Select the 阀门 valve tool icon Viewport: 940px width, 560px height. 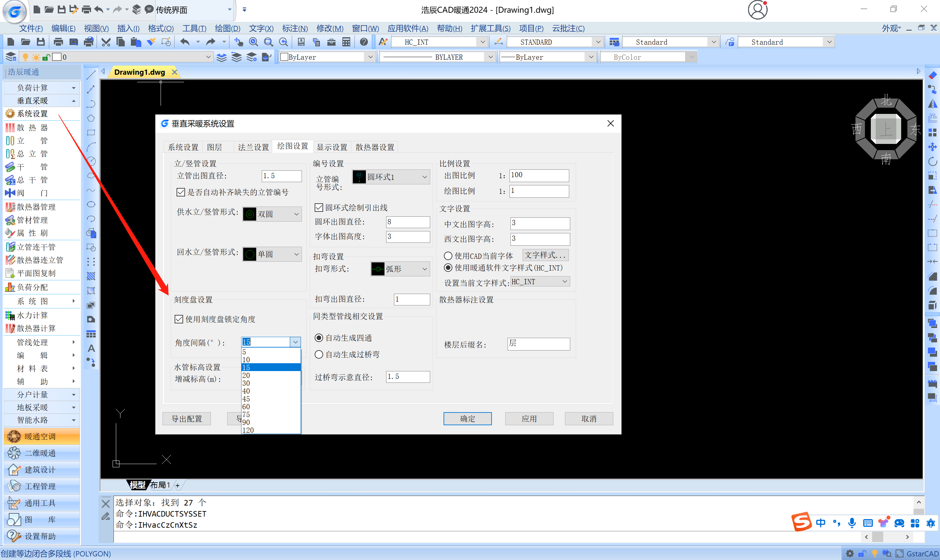pos(10,193)
